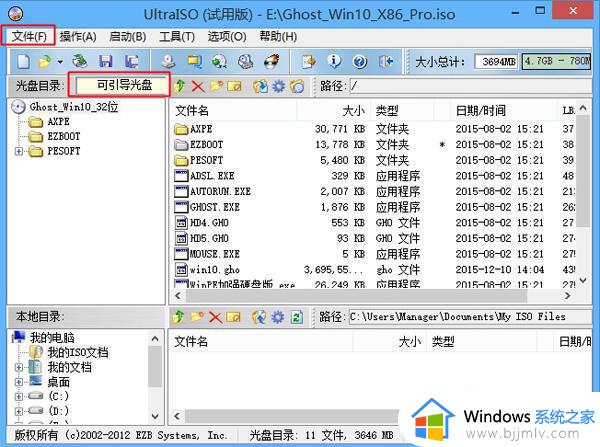Click the Open file folder icon
Viewport: 600px width, 447px height.
45,62
